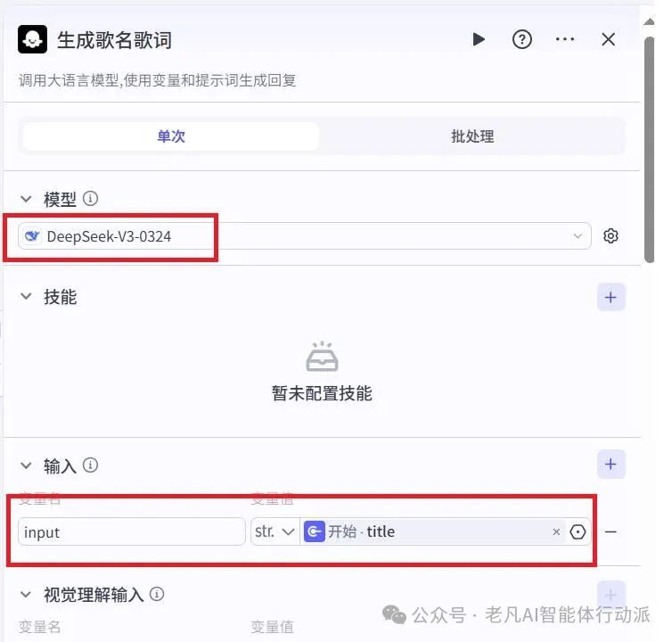Click the input variable name field
The width and height of the screenshot is (672, 642).
coord(131,531)
